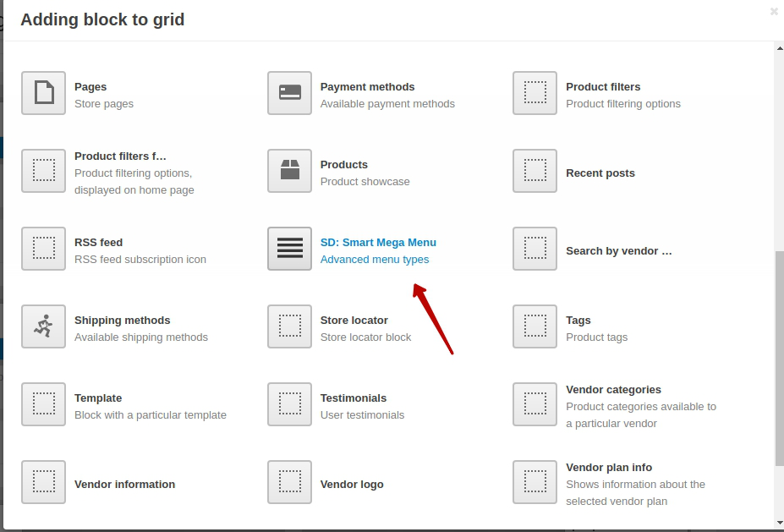Click 'Available shipping methods' description text
Viewport: 784px width, 532px height.
click(x=141, y=337)
